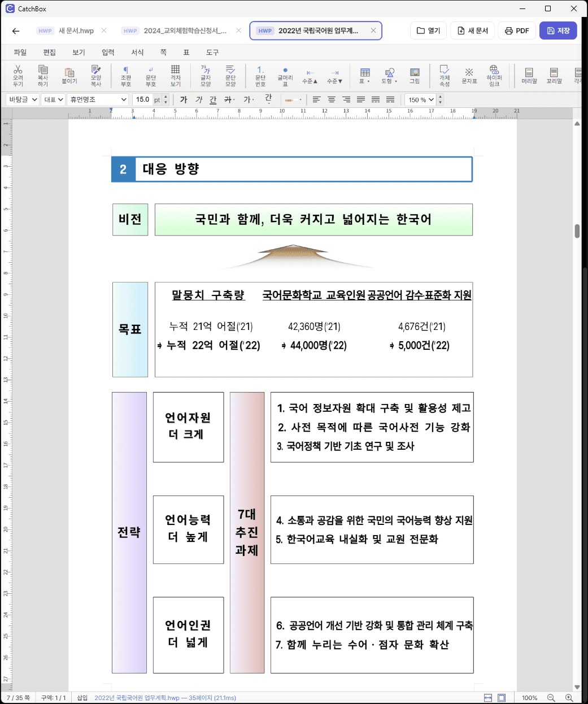This screenshot has height=704, width=588.
Task: Click fit-to-width icon in status bar
Action: pyautogui.click(x=488, y=698)
